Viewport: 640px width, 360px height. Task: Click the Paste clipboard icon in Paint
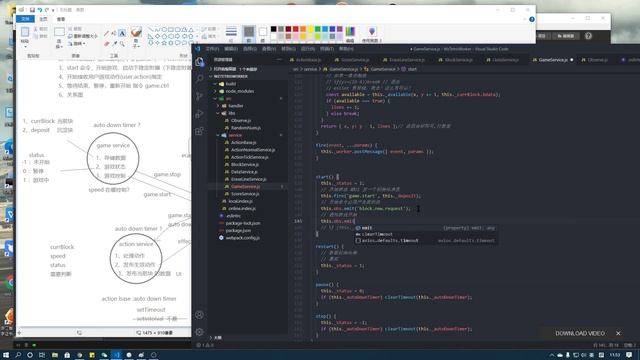click(25, 32)
